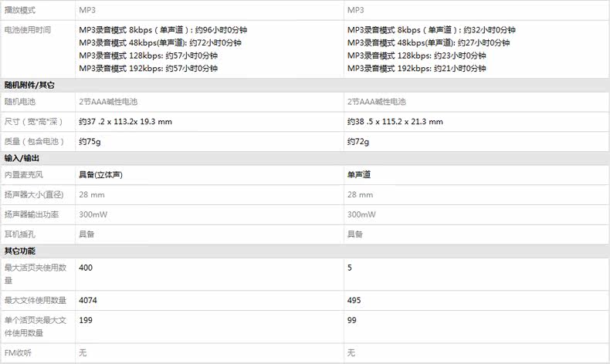Viewport: 610px width, 364px height.
Task: Select the 尺寸（宽*高*深）row label
Action: click(x=32, y=122)
